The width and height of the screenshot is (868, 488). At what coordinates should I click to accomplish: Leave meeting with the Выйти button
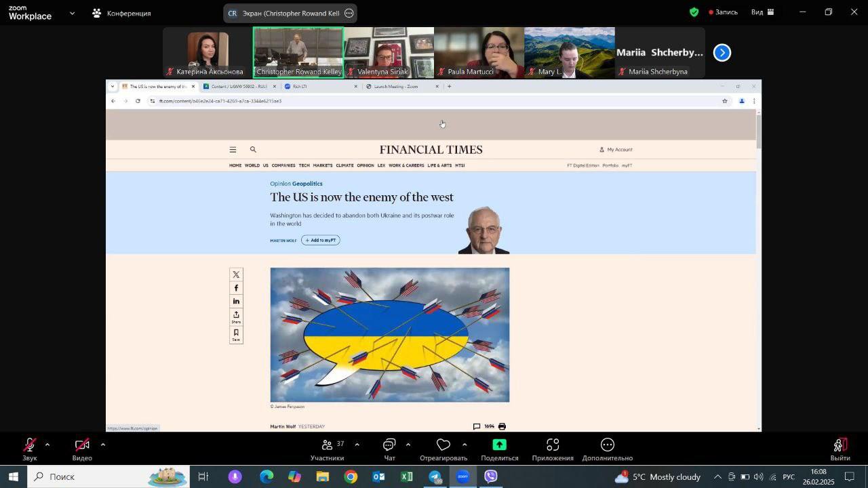click(840, 449)
